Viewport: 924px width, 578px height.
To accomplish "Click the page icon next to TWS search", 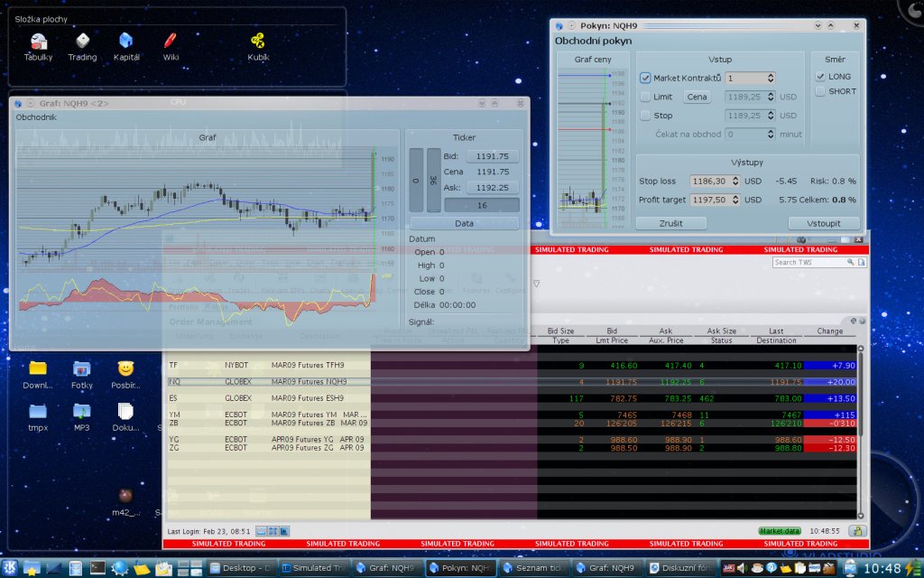I will (862, 262).
